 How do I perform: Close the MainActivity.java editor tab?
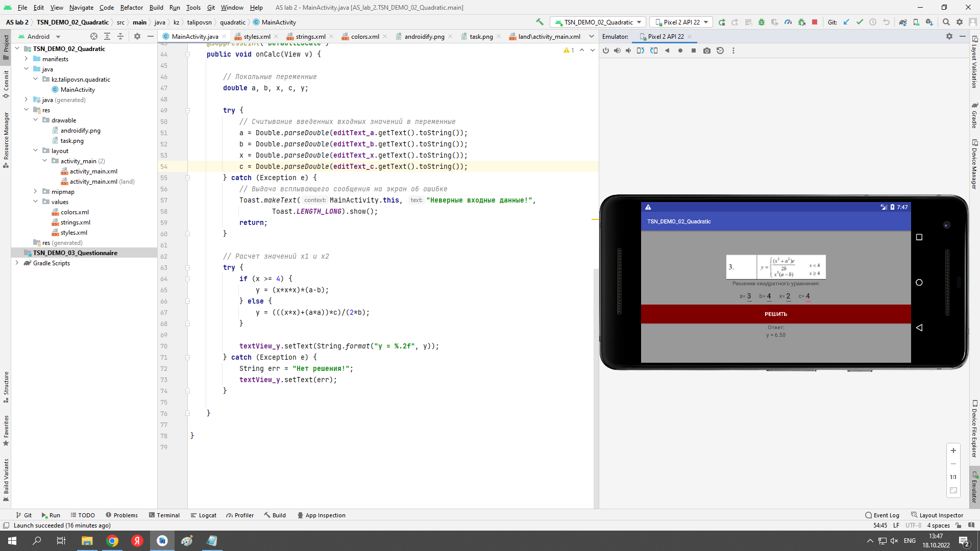(224, 36)
